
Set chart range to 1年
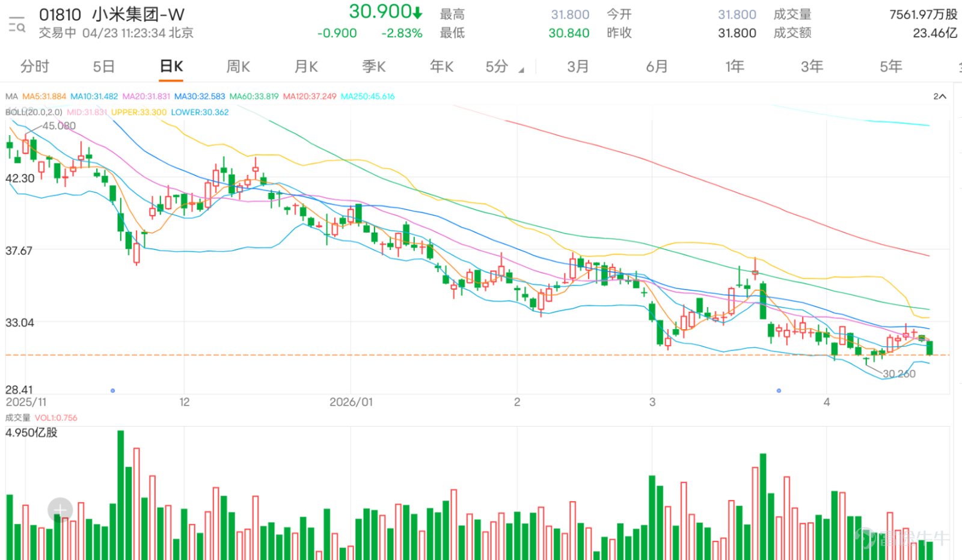[x=735, y=67]
